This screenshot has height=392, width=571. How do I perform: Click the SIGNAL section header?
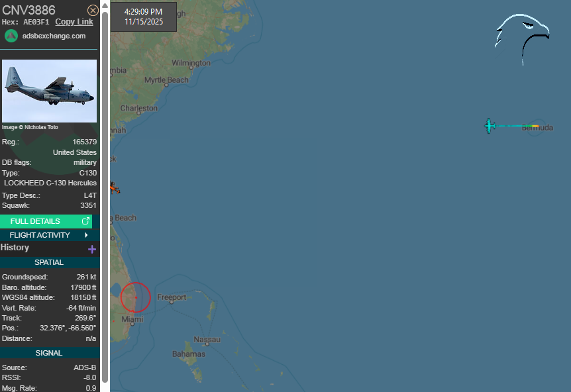point(50,353)
